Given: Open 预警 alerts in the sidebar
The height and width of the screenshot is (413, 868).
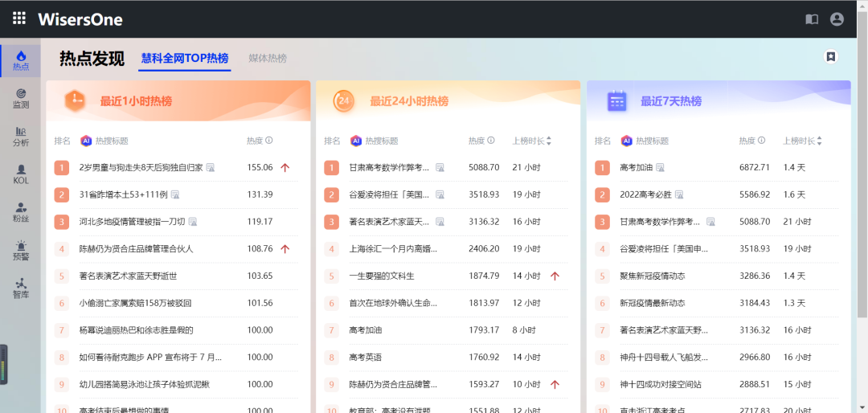Looking at the screenshot, I should pos(21,250).
